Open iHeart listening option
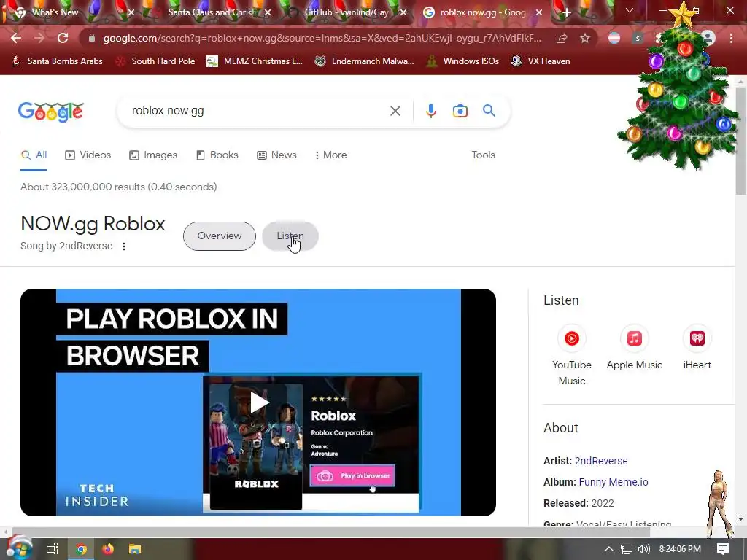The height and width of the screenshot is (560, 747). [697, 348]
